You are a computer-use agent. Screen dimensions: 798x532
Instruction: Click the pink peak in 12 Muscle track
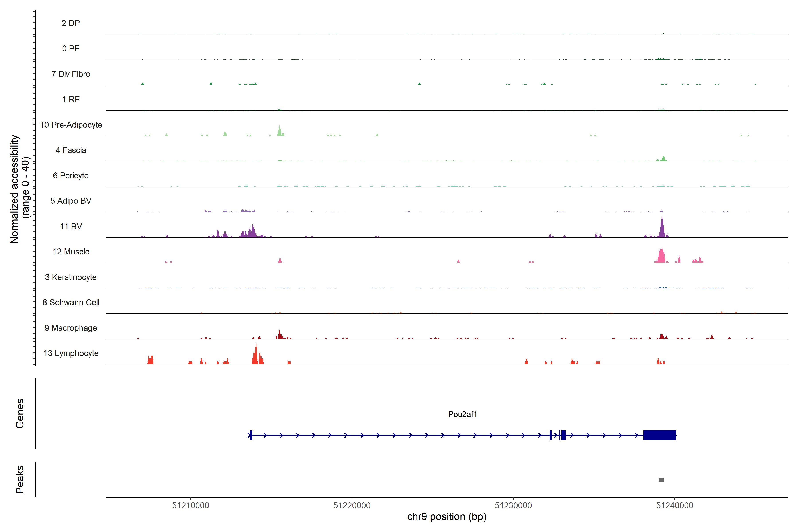[661, 256]
